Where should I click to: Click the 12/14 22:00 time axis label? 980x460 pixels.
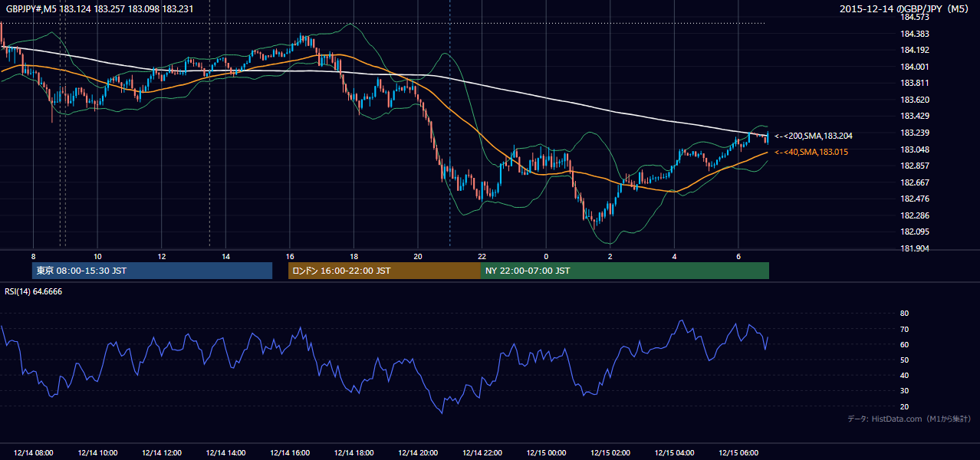tap(482, 453)
